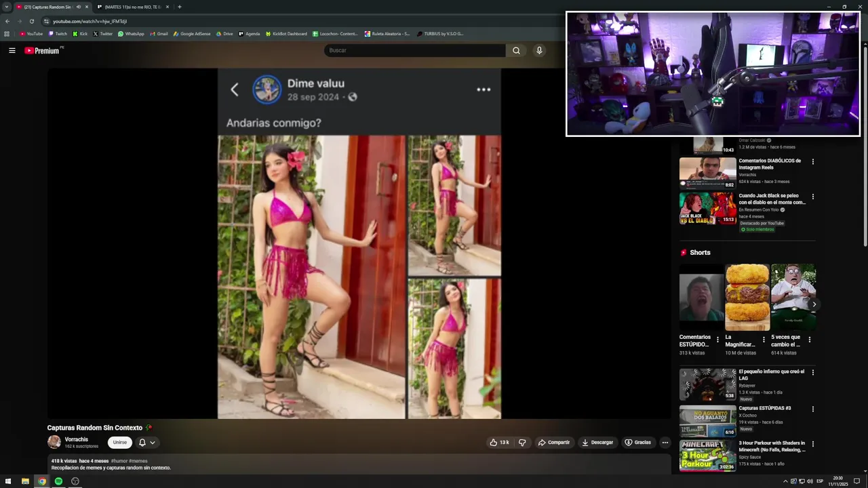Open Comentarios DIABÓLICOS de Instagram Reels thumbnail
The image size is (868, 488).
tap(707, 172)
